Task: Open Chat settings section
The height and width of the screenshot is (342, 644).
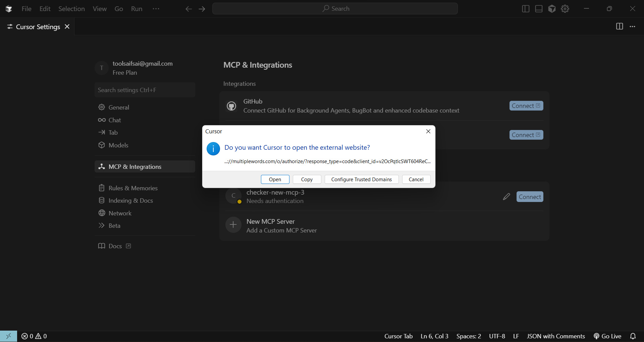Action: point(145,120)
